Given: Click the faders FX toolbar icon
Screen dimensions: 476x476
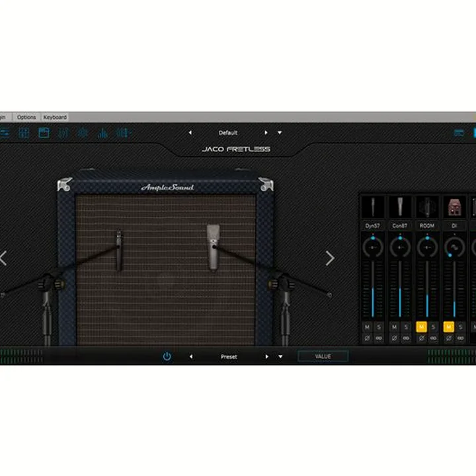Looking at the screenshot, I should click(x=124, y=133).
